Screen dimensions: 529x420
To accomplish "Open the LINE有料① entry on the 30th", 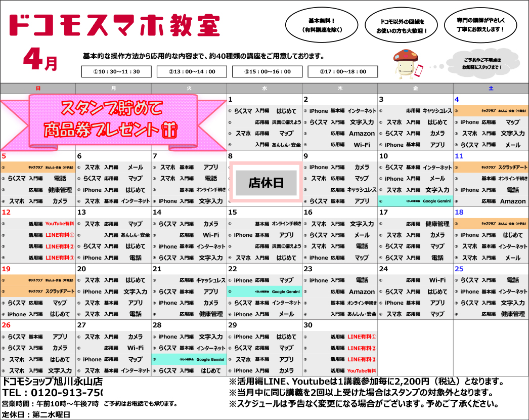I will click(361, 337).
